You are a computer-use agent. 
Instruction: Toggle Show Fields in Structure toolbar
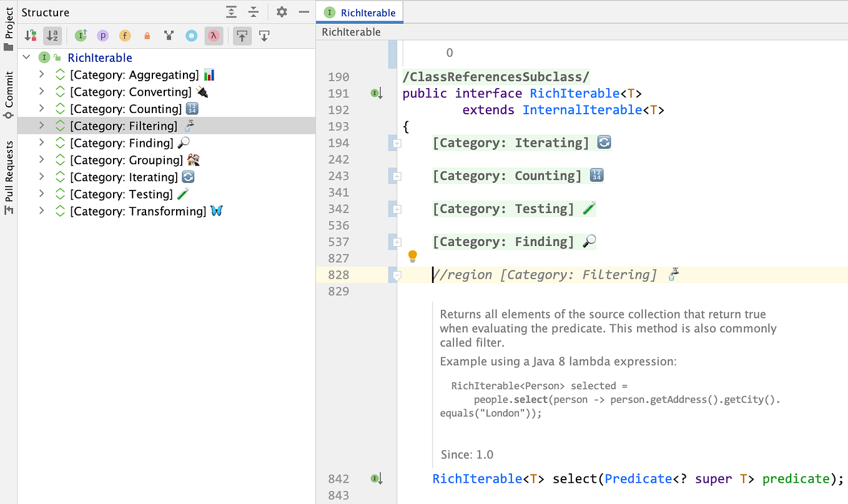(x=125, y=36)
